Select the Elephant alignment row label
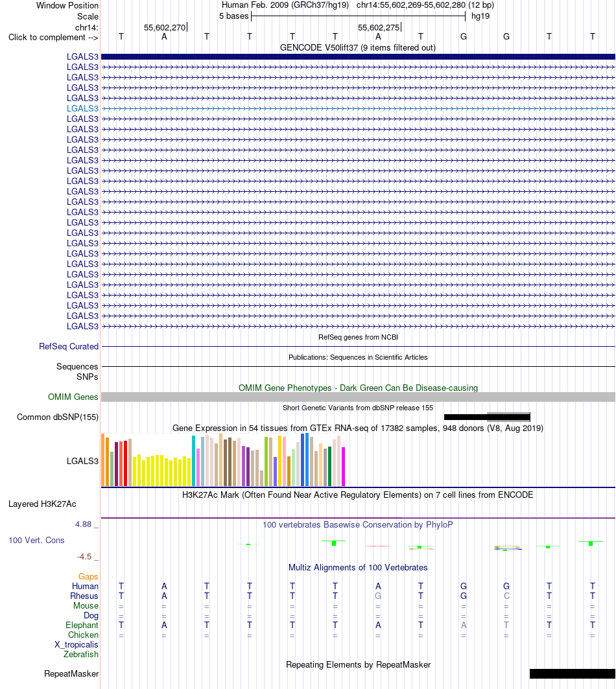Screen dimensions: 616x689 [82, 625]
